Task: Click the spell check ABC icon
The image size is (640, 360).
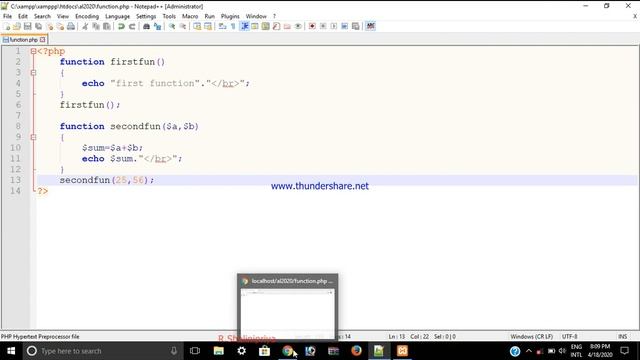Action: tap(370, 26)
